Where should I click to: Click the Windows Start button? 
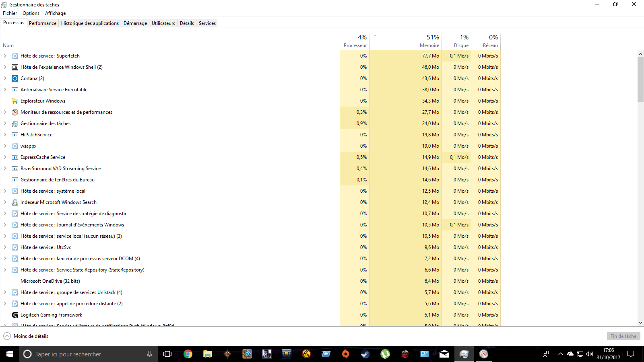click(x=10, y=354)
